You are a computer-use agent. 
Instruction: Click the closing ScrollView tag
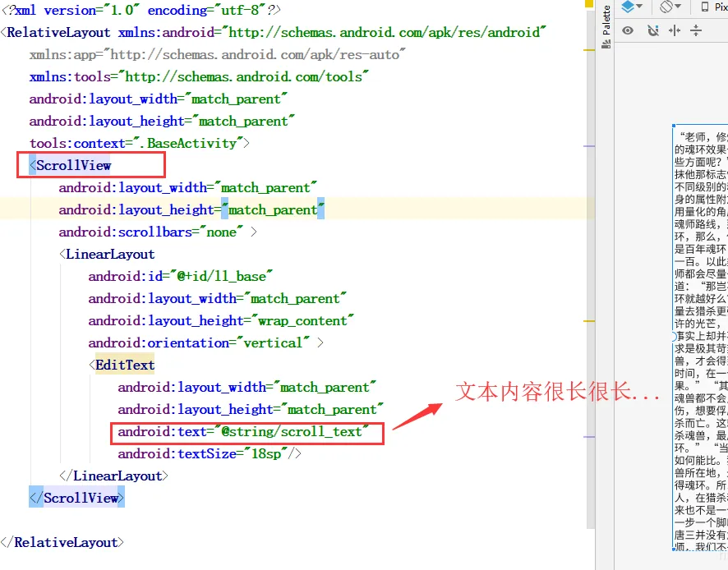76,498
